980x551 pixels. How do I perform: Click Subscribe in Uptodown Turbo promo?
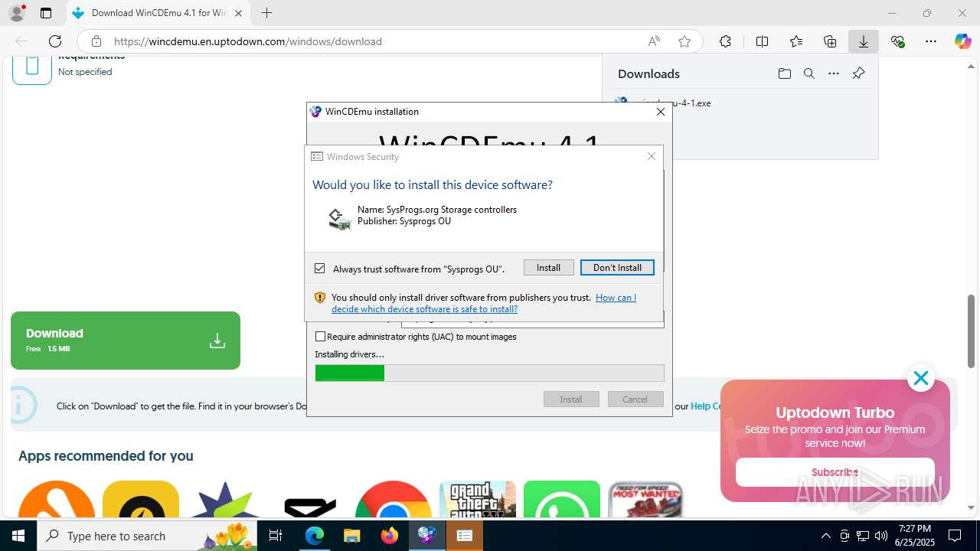coord(835,472)
